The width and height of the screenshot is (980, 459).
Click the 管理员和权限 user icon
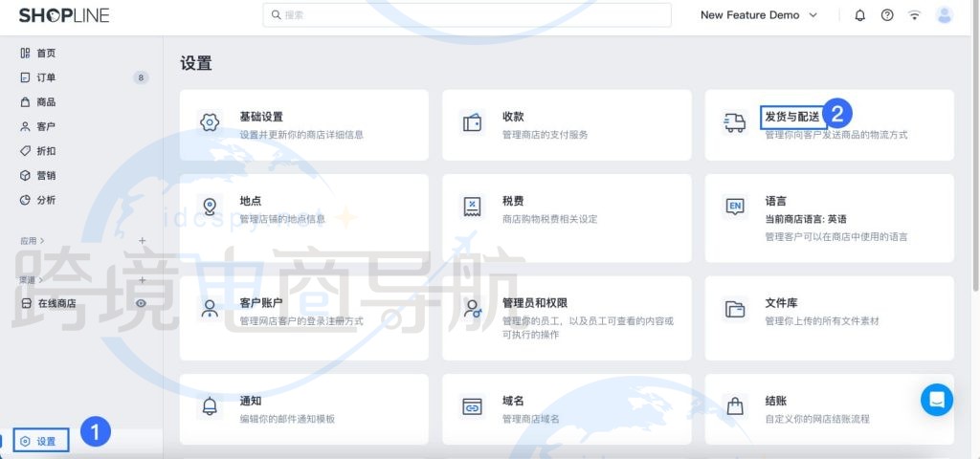(x=473, y=309)
